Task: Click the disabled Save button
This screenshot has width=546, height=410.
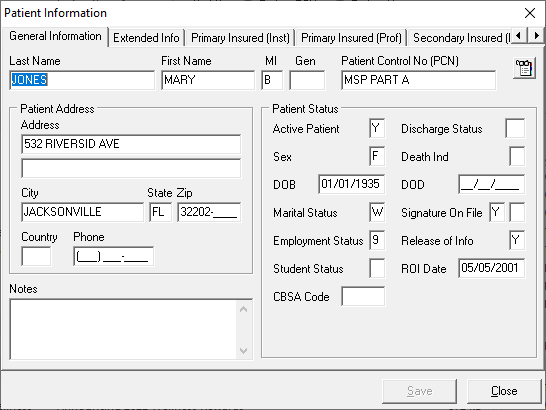Action: click(420, 391)
